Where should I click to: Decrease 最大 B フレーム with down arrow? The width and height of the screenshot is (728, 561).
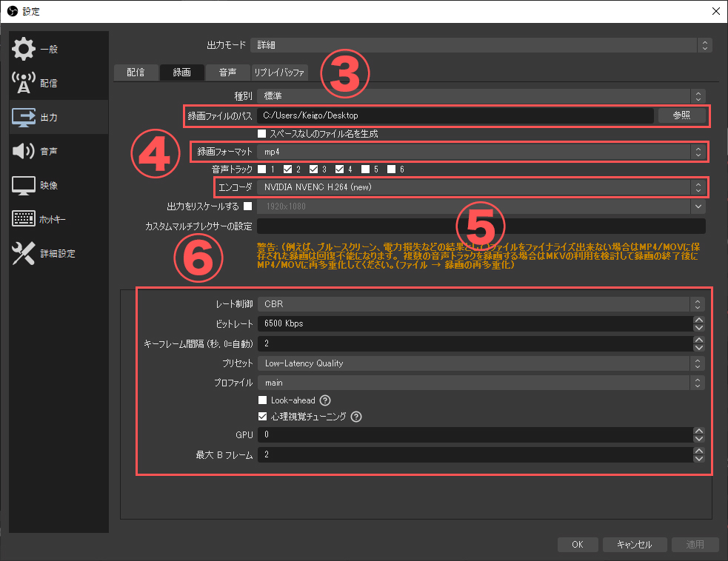[x=699, y=458]
